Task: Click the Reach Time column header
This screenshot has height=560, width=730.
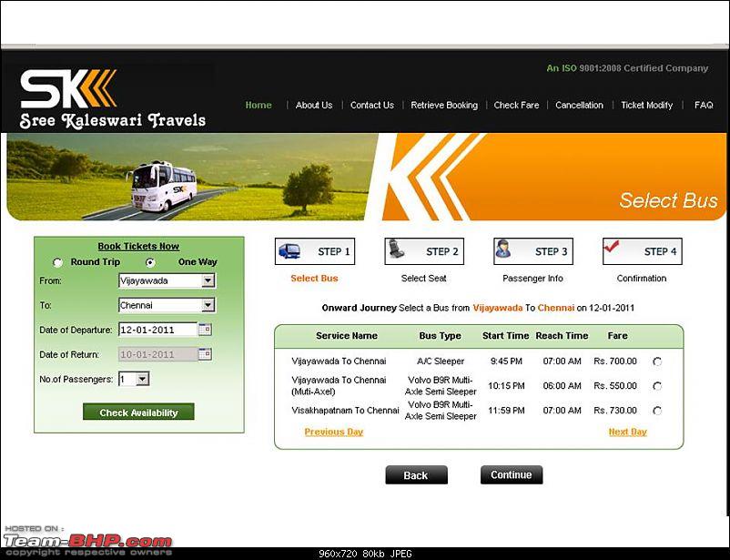Action: pos(562,336)
